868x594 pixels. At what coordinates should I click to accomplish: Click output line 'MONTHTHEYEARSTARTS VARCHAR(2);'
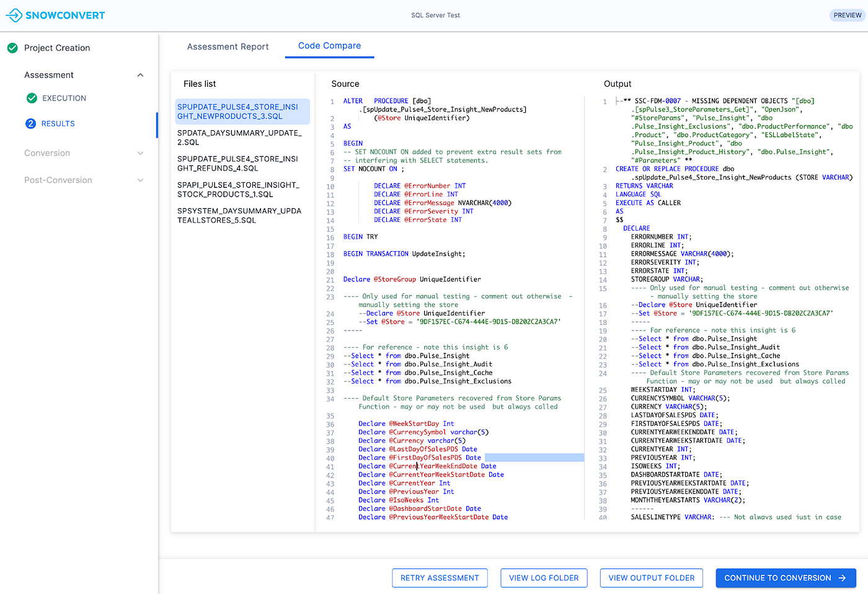688,500
